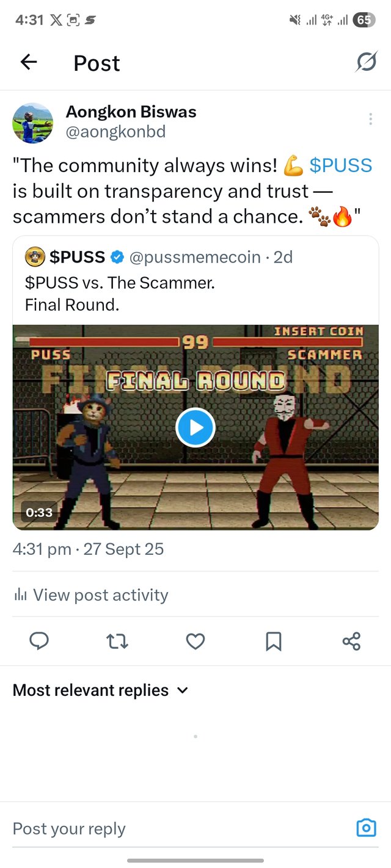Open the Grok icon in header
391x868 pixels.
click(366, 62)
